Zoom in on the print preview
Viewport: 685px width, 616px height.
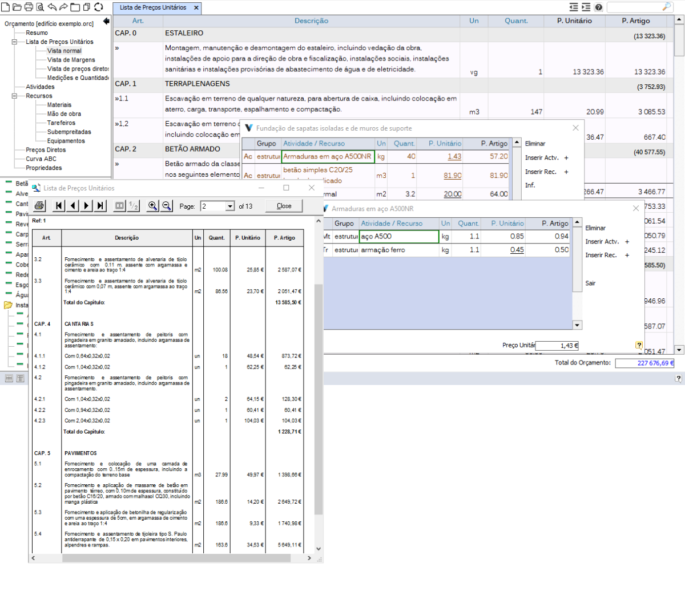click(x=152, y=205)
